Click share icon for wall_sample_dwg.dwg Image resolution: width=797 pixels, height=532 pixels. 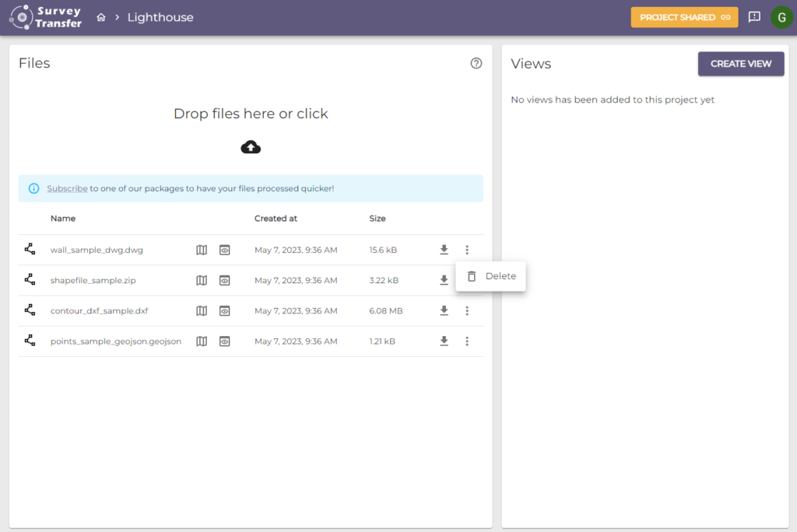[x=30, y=250]
